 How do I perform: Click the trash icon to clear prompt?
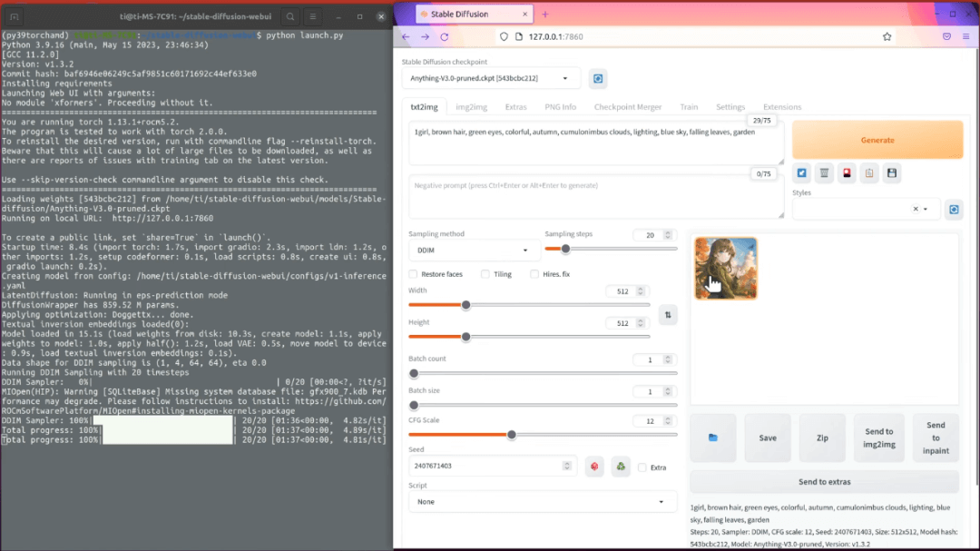pyautogui.click(x=824, y=172)
